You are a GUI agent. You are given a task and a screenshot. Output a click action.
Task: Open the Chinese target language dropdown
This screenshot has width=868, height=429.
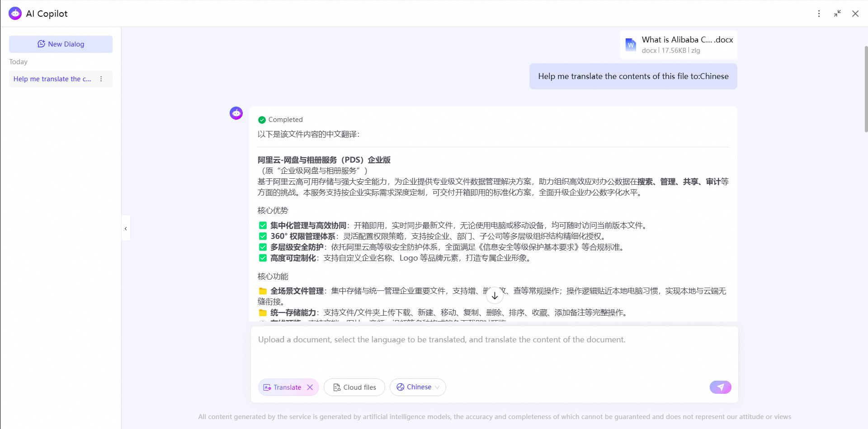pyautogui.click(x=418, y=387)
